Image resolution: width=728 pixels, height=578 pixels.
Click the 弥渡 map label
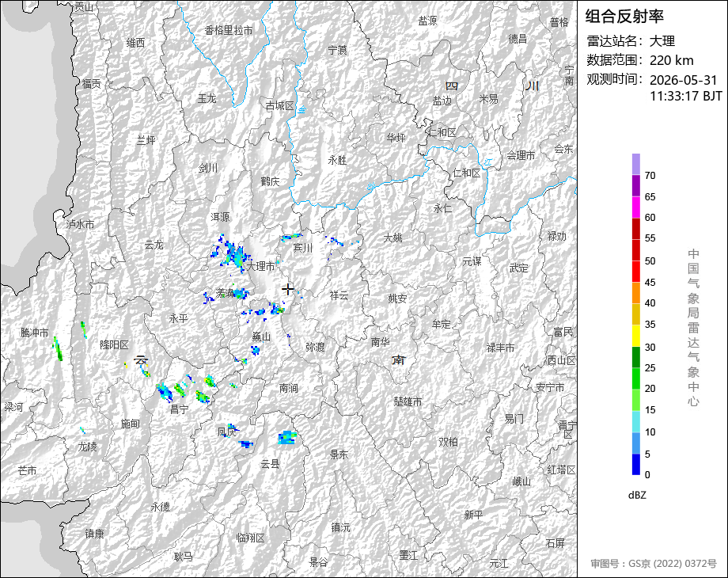coord(315,347)
